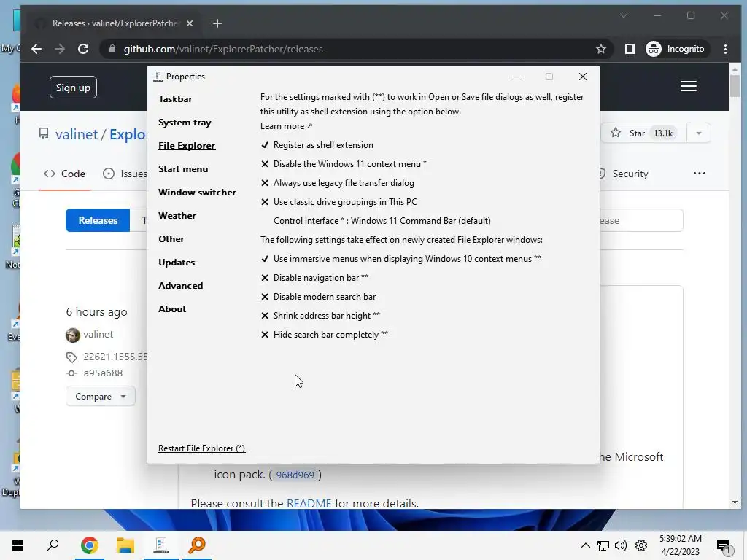Select System tray section in Properties

point(185,122)
